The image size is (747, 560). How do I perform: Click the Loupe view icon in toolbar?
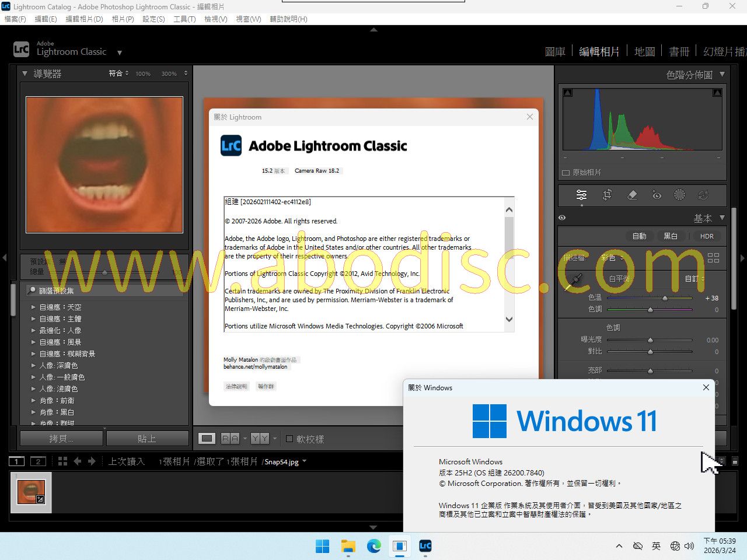coord(207,439)
